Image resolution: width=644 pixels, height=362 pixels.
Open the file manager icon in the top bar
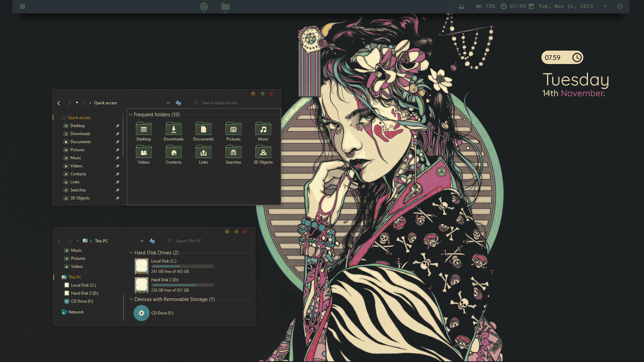click(x=225, y=7)
